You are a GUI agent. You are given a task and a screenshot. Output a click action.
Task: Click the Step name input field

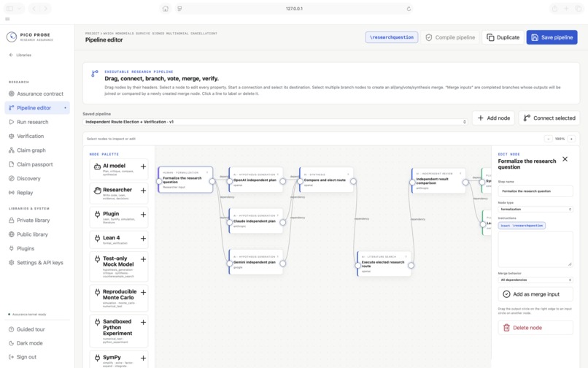tap(535, 191)
